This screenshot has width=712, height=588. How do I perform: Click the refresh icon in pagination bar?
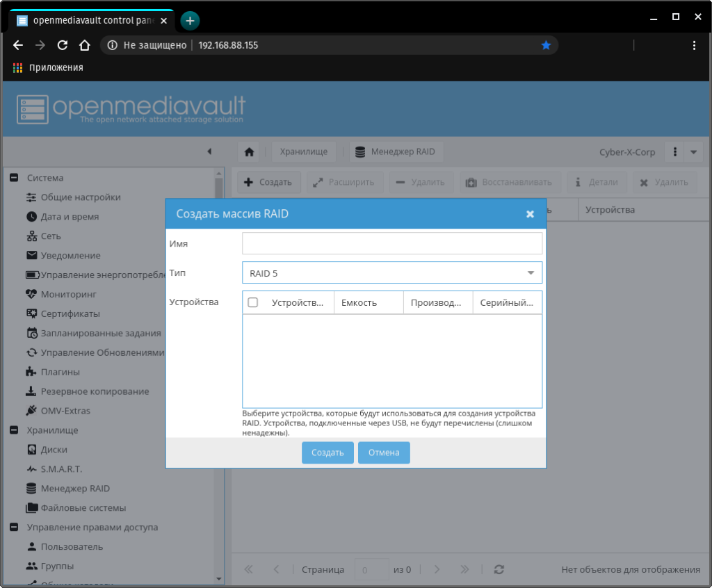[x=499, y=569]
